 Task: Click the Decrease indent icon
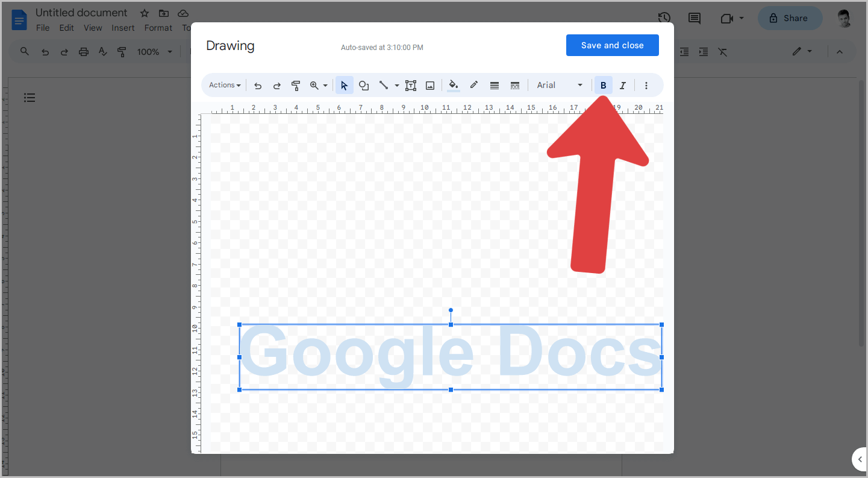pos(684,52)
